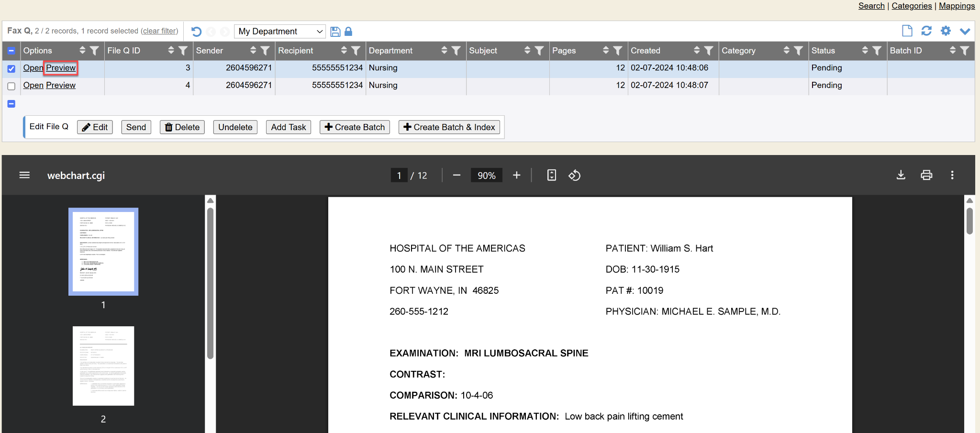
Task: Expand the blue chevron in Fax Q header
Action: click(965, 32)
